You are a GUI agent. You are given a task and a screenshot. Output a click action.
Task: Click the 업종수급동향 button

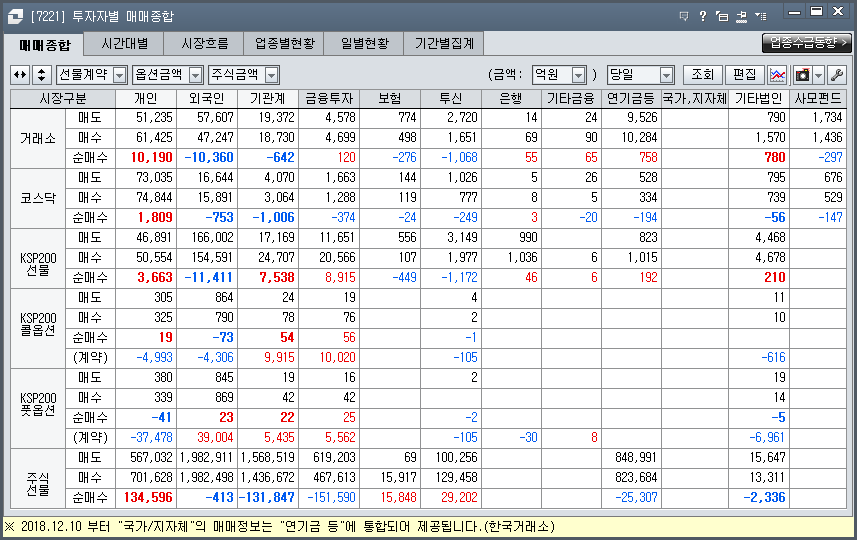pyautogui.click(x=807, y=43)
